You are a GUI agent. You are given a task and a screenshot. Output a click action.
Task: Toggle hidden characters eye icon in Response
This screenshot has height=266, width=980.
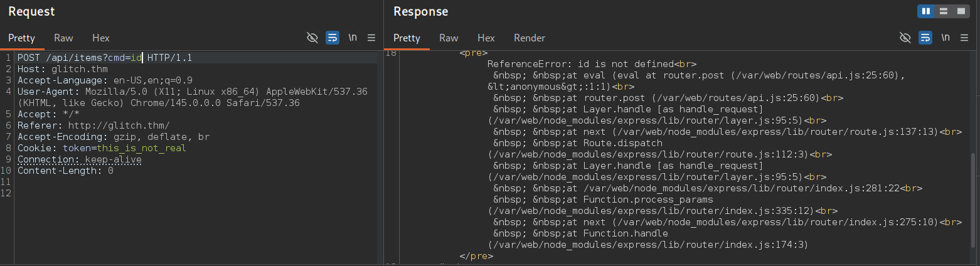point(905,38)
